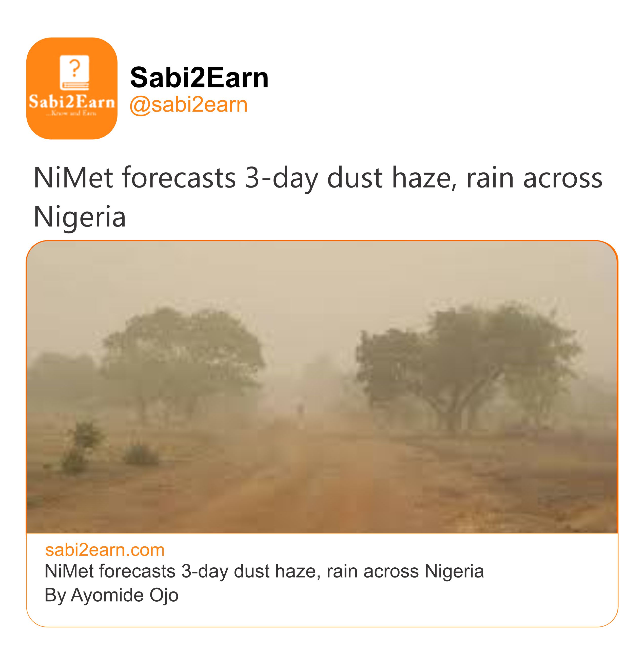Click the "Know and Earn" tagline in the logo
644x650 pixels.
pos(72,113)
